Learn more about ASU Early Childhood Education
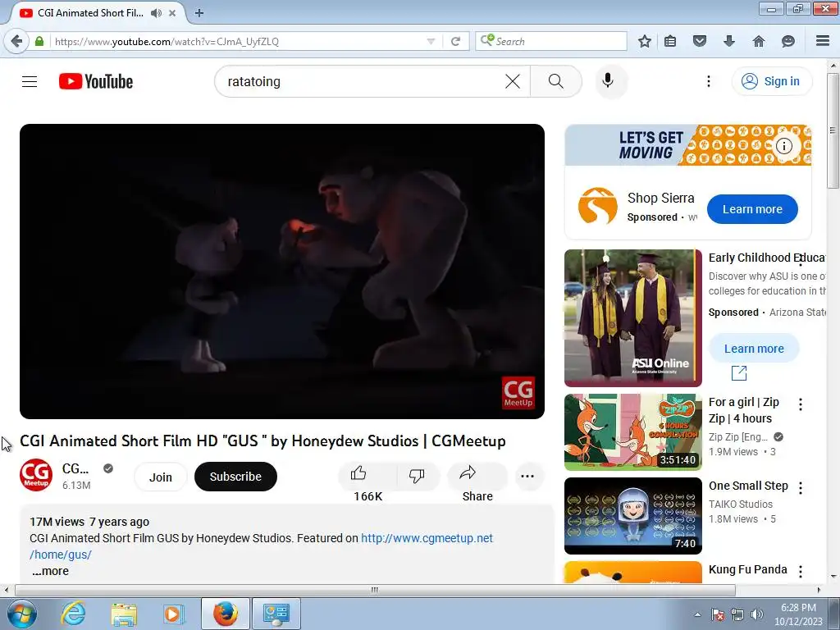Viewport: 840px width, 630px height. pos(754,349)
